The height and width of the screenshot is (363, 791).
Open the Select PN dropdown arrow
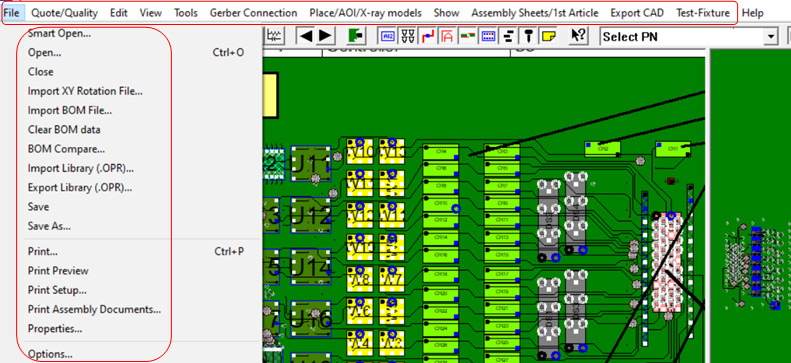[770, 36]
